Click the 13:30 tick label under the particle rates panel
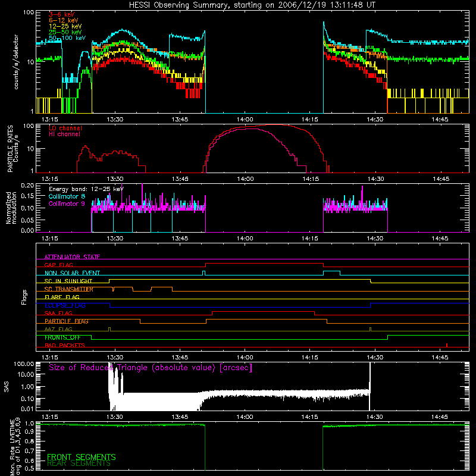Screen dimensions: 476x476 pos(115,179)
